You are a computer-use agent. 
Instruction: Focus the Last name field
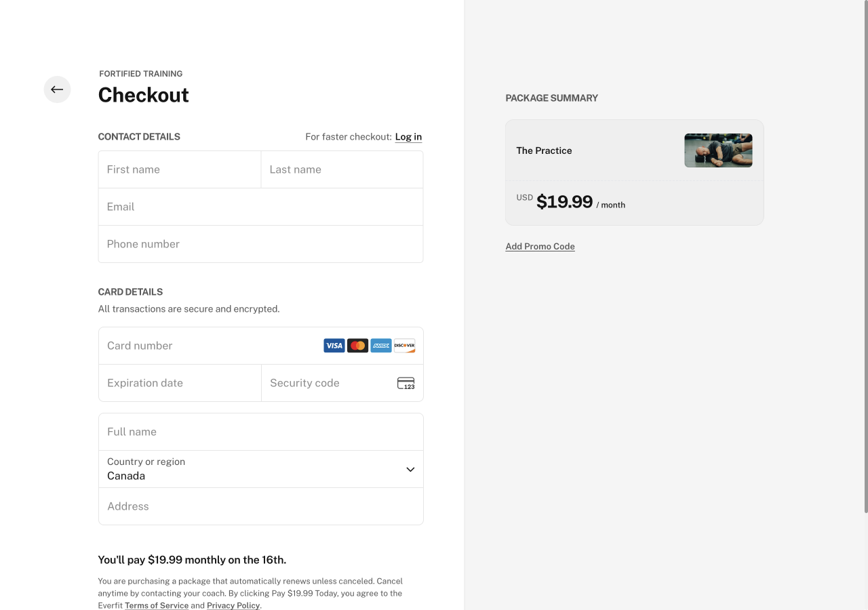(x=342, y=169)
